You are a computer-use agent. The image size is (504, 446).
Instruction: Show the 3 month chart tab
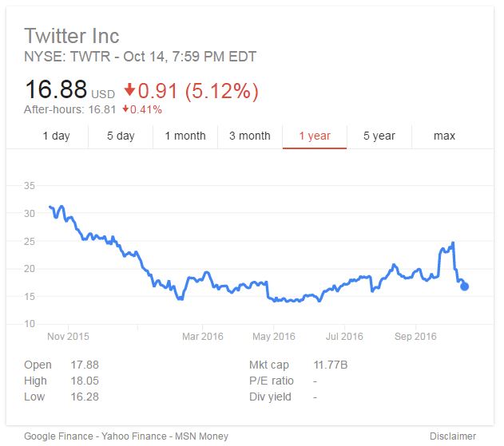(x=250, y=136)
